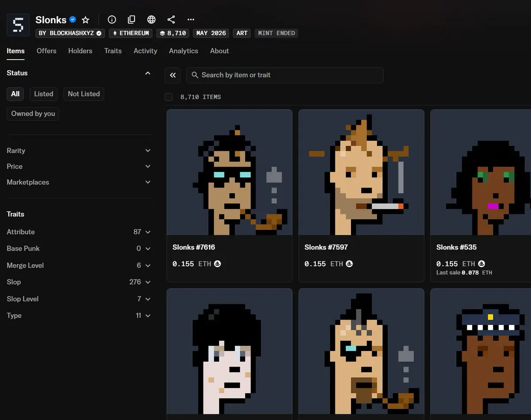Open the Slonks #7616 thumbnail
The width and height of the screenshot is (531, 420).
click(x=230, y=172)
